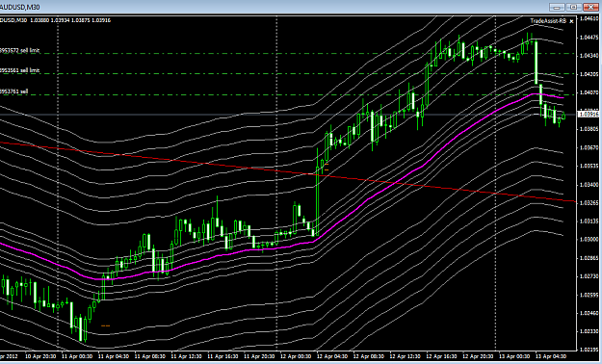Click the AUDUSD,M30 window title
The width and height of the screenshot is (602, 364).
(19, 7)
